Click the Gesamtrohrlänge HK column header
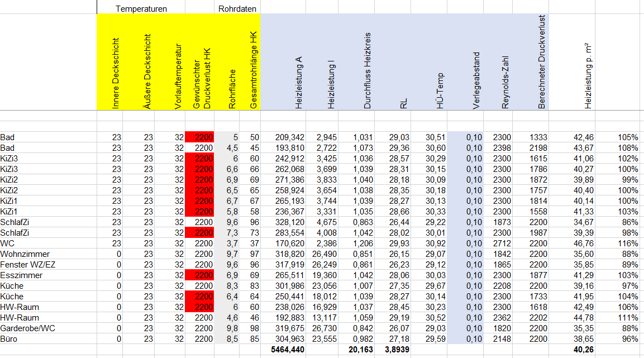 [254, 70]
